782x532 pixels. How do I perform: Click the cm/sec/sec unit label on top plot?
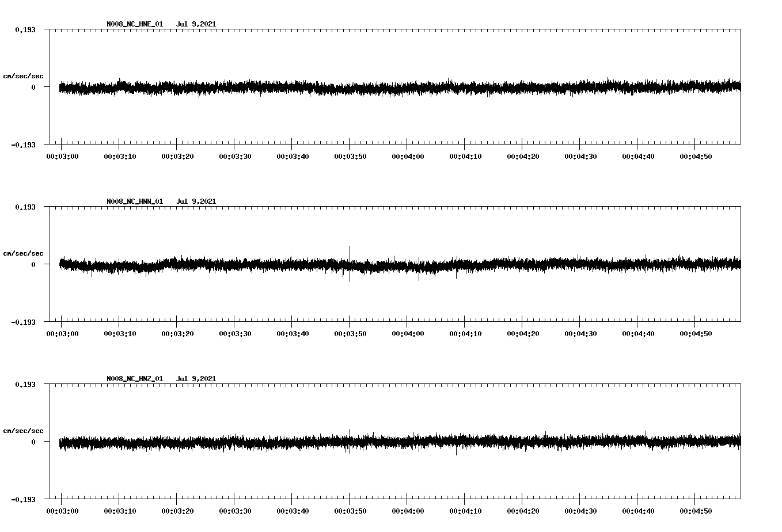[x=24, y=75]
